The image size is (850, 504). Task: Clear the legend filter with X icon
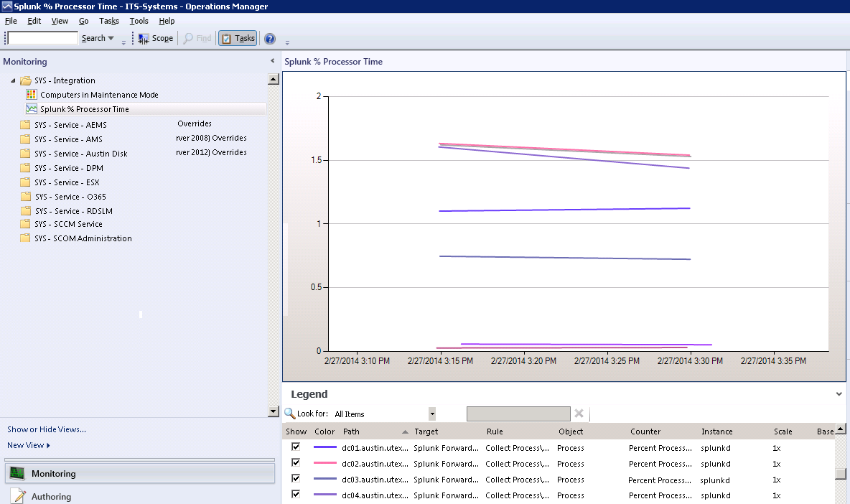[x=579, y=414]
